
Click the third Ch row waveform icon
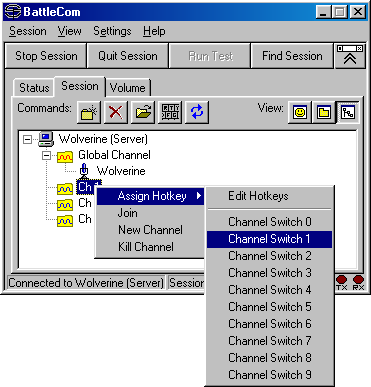pyautogui.click(x=65, y=220)
